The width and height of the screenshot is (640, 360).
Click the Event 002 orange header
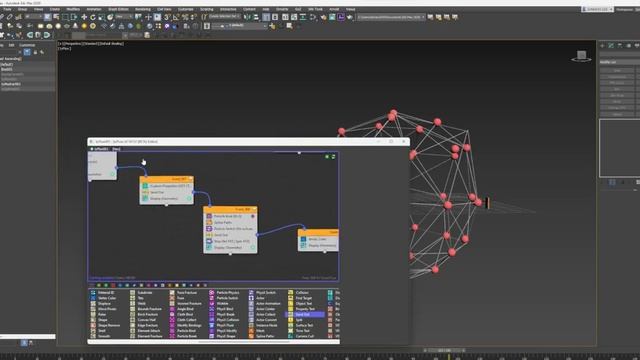pos(230,209)
